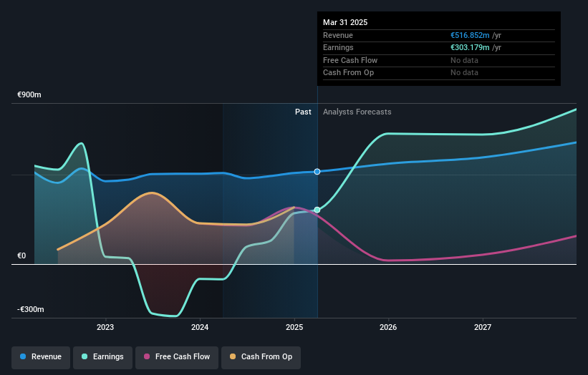The width and height of the screenshot is (588, 375).
Task: Click the Cash From Op tooltip row label
Action: (x=348, y=73)
